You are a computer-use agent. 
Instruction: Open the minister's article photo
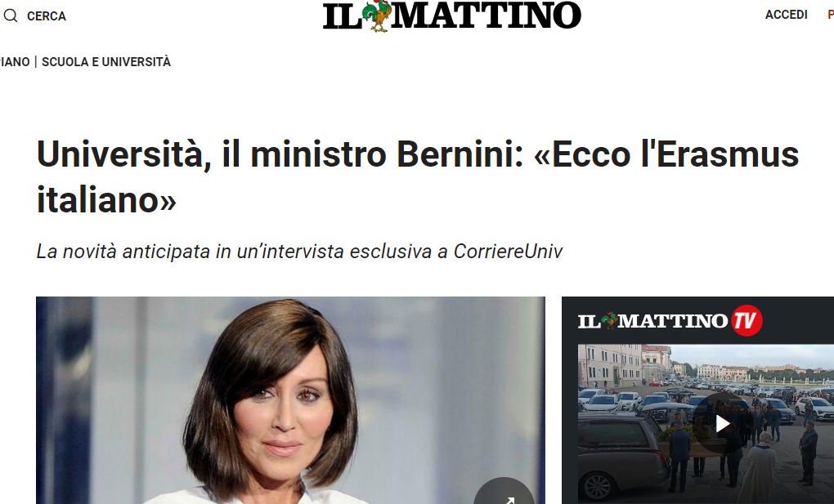coord(290,399)
